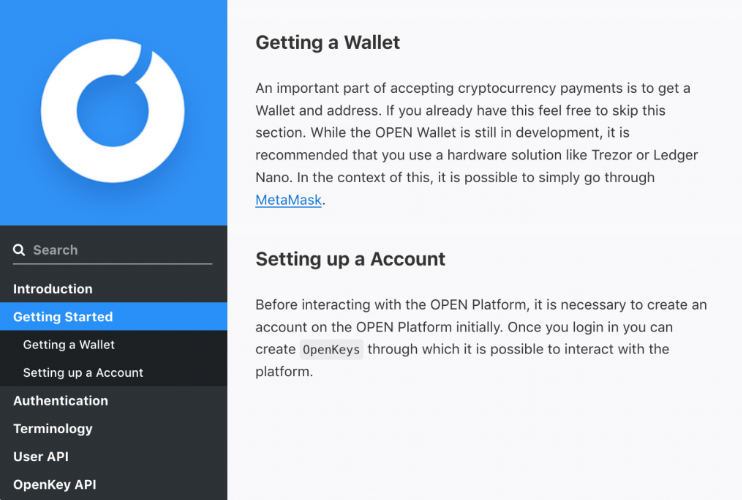Focus the Search input field

click(113, 250)
